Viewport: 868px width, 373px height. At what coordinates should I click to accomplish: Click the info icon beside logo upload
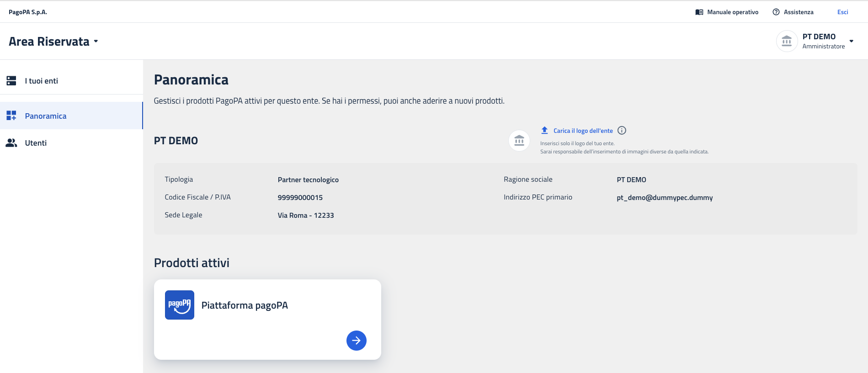pyautogui.click(x=622, y=131)
